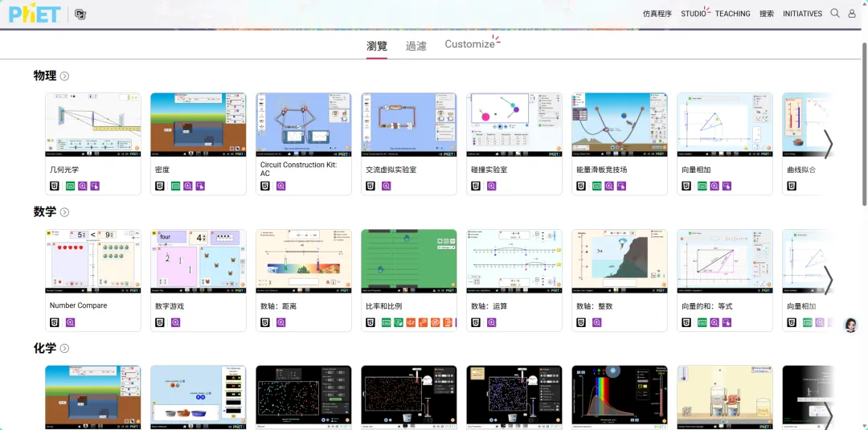Switch to the 過濾 tab
The width and height of the screenshot is (868, 430).
pos(416,46)
